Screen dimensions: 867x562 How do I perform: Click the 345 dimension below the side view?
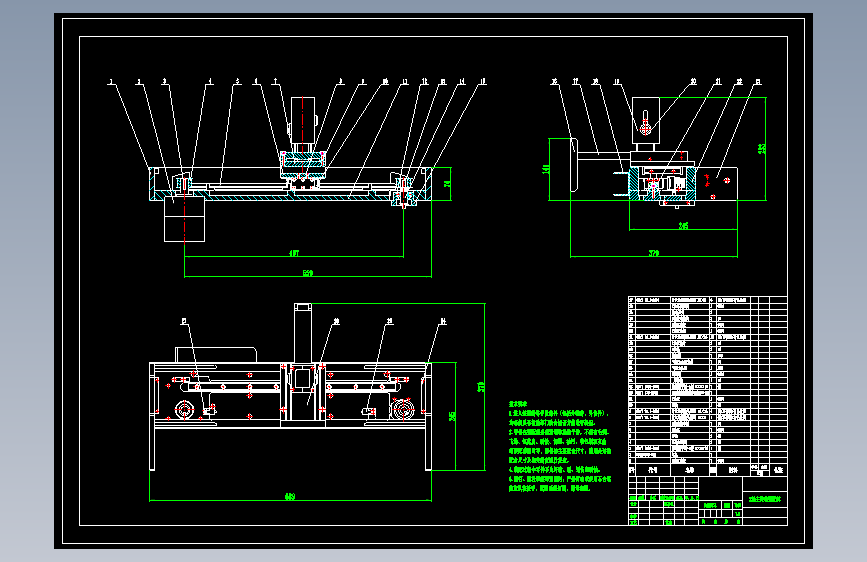[x=683, y=226]
